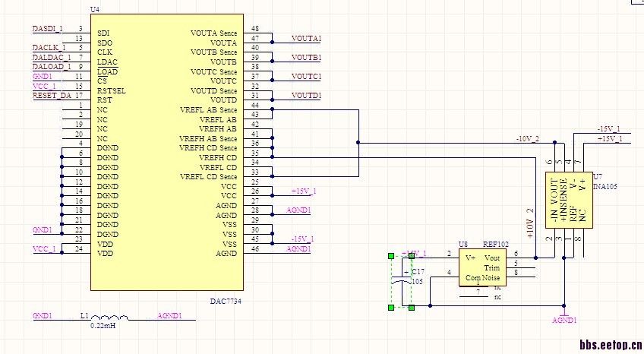This screenshot has height=354, width=644.
Task: Click the U4 designator above the chip
Action: pos(95,9)
